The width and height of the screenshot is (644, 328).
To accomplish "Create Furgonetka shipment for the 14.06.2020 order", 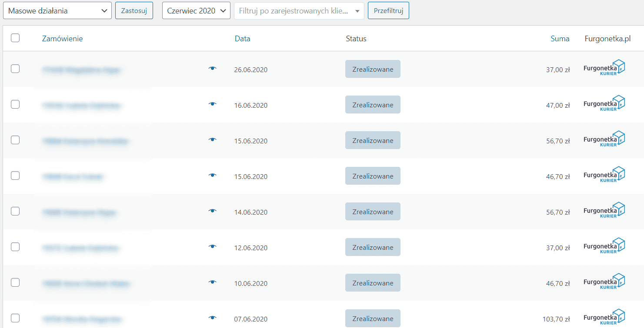I will (604, 210).
